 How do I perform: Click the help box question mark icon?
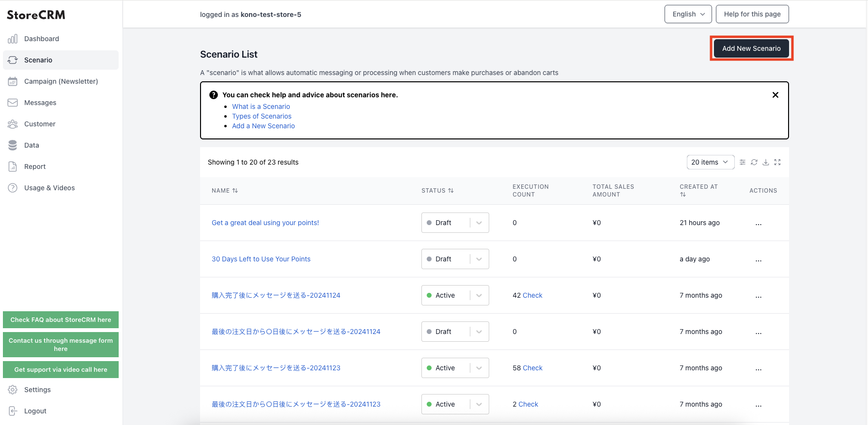[x=214, y=95]
